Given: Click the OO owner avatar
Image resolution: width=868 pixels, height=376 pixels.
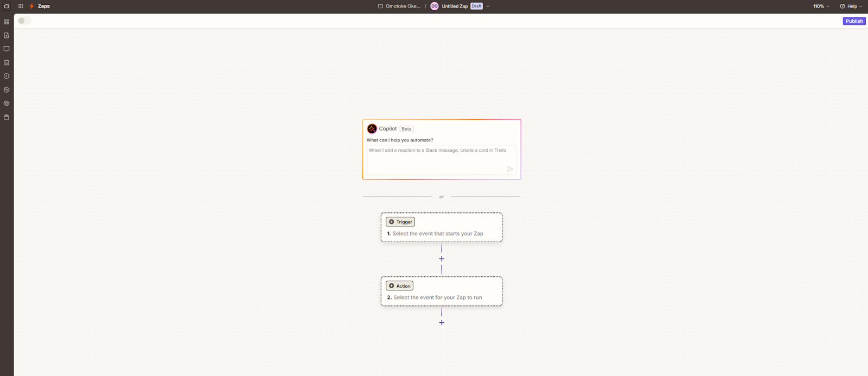Looking at the screenshot, I should [434, 6].
